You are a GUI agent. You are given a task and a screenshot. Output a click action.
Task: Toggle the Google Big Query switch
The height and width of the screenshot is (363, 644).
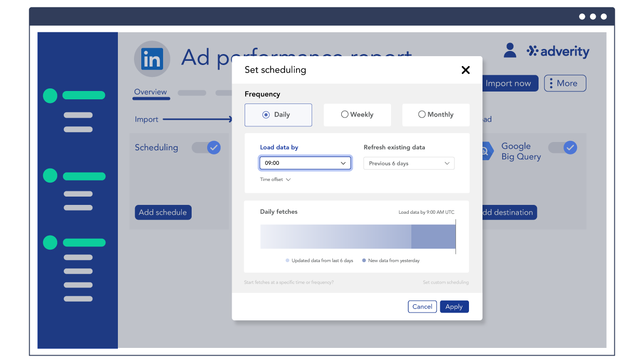tap(562, 148)
